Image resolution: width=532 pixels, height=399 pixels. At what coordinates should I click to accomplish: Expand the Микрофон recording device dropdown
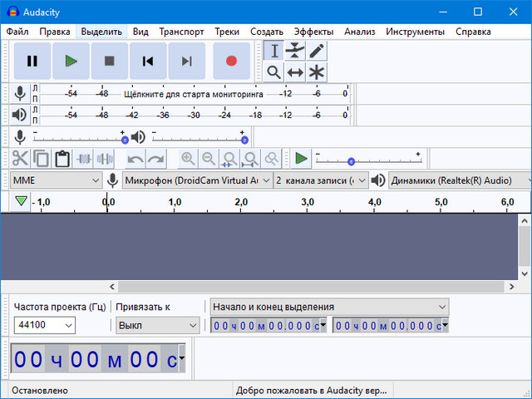(197, 180)
